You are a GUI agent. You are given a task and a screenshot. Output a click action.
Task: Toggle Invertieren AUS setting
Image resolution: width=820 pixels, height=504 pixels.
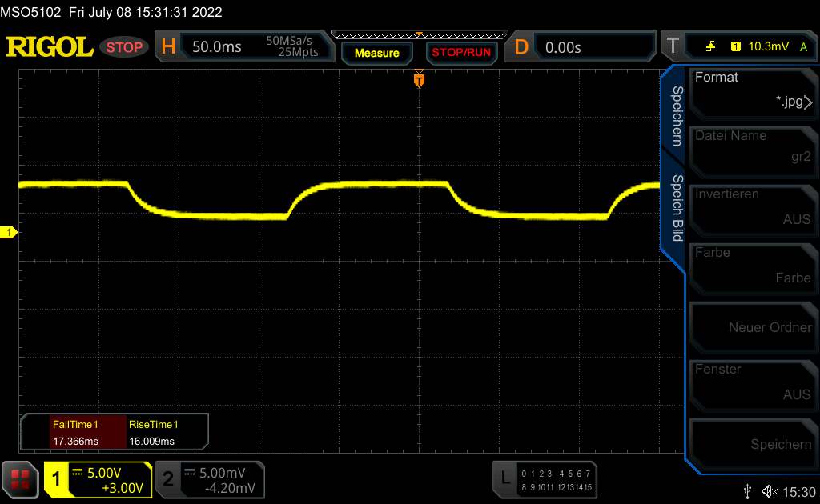pos(753,210)
